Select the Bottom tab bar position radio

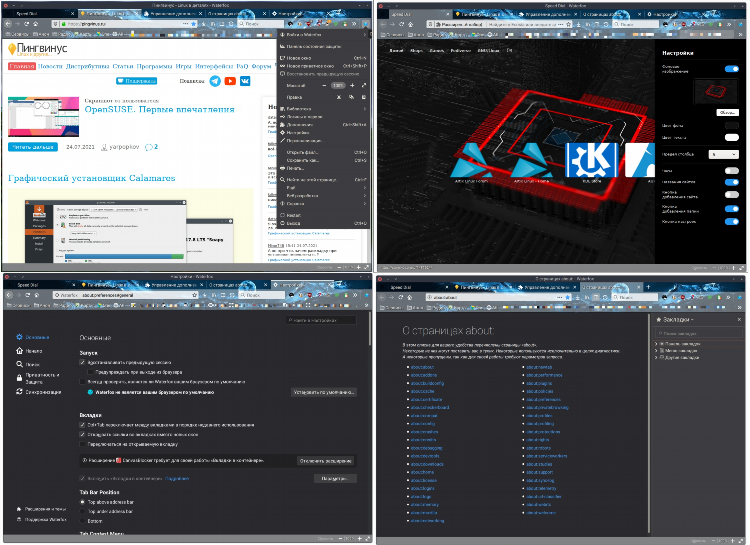82,521
